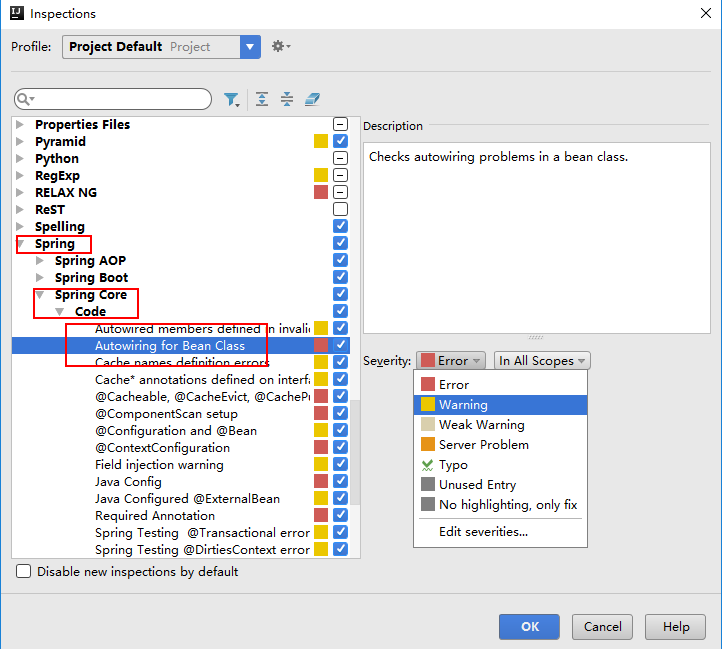The image size is (722, 649).
Task: Toggle the Pyramid inspections checkbox
Action: point(340,141)
